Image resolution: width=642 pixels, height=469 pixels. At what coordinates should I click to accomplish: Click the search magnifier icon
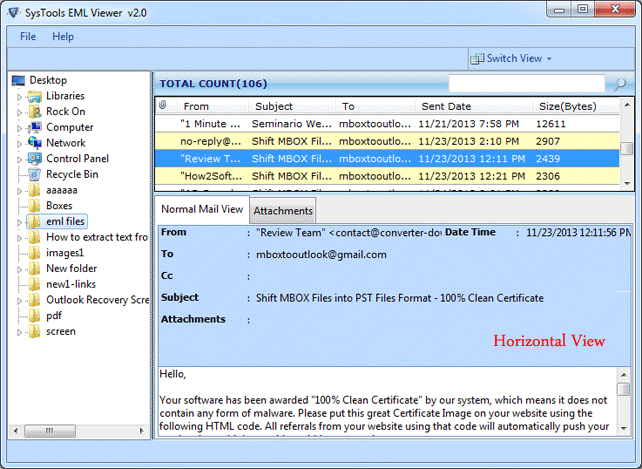pos(620,84)
